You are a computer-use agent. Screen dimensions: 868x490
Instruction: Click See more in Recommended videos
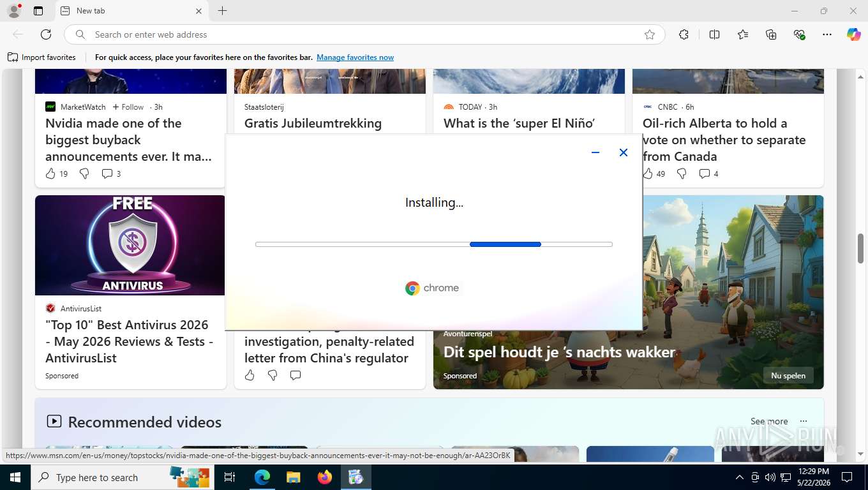[x=769, y=421]
